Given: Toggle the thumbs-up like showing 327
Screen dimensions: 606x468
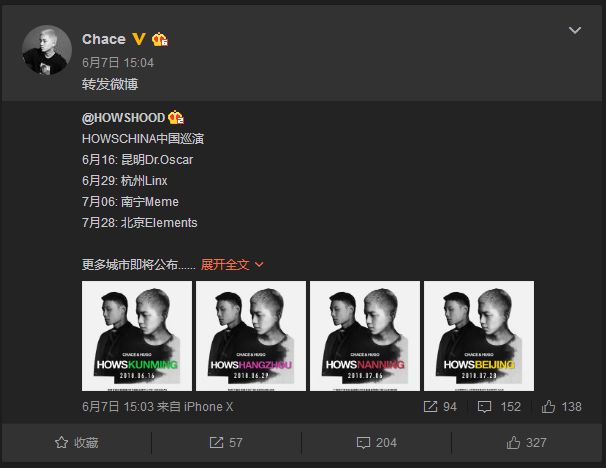Looking at the screenshot, I should pyautogui.click(x=526, y=442).
